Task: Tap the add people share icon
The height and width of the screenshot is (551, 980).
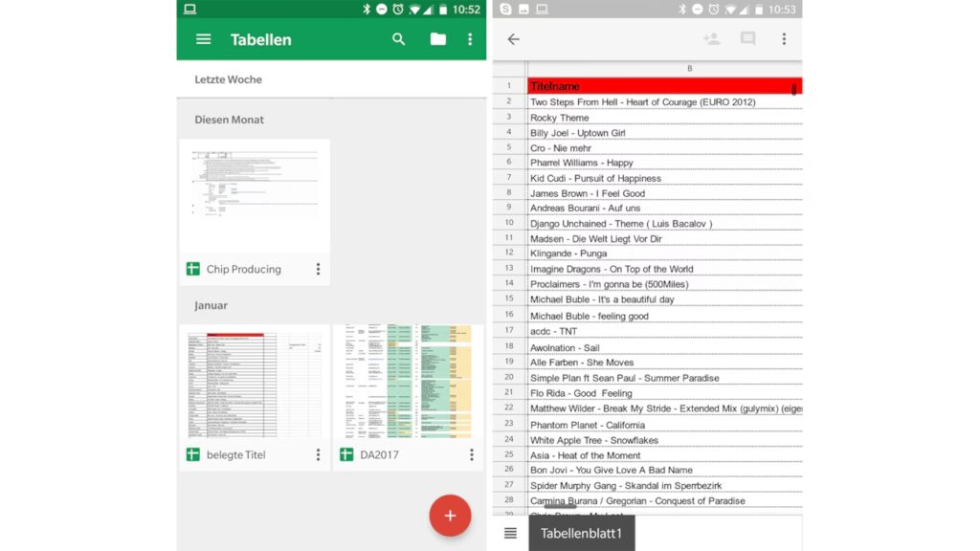Action: (711, 39)
